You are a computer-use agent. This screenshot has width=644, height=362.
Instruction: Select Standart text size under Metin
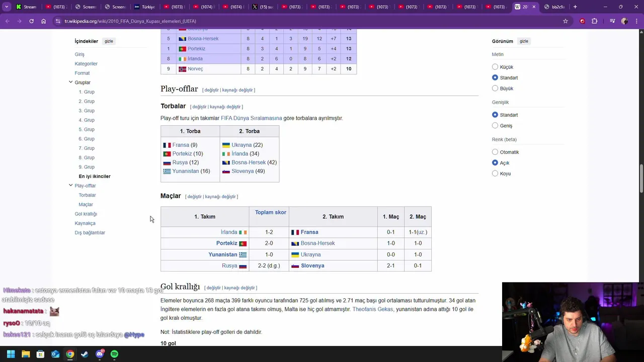pyautogui.click(x=495, y=77)
